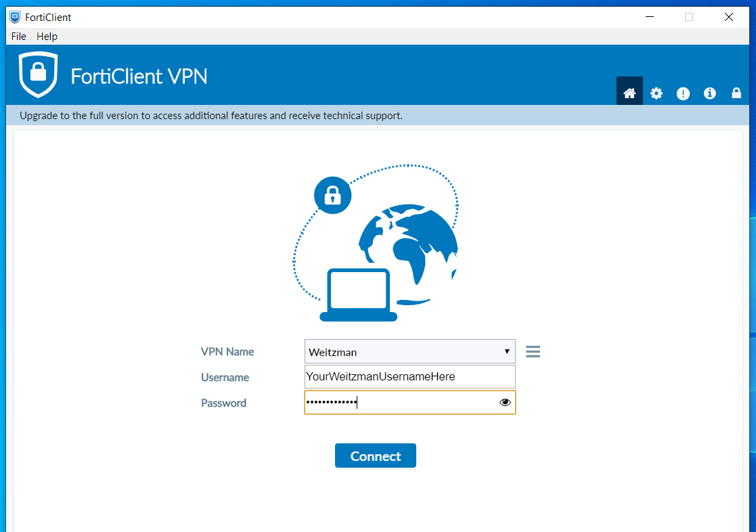The height and width of the screenshot is (532, 756).
Task: Open the Home view icon
Action: click(x=629, y=91)
